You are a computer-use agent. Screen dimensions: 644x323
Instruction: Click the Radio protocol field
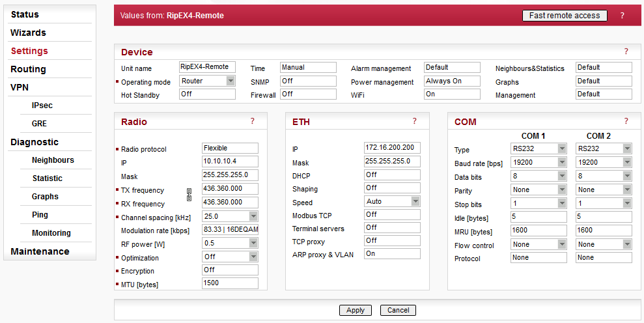coord(230,148)
